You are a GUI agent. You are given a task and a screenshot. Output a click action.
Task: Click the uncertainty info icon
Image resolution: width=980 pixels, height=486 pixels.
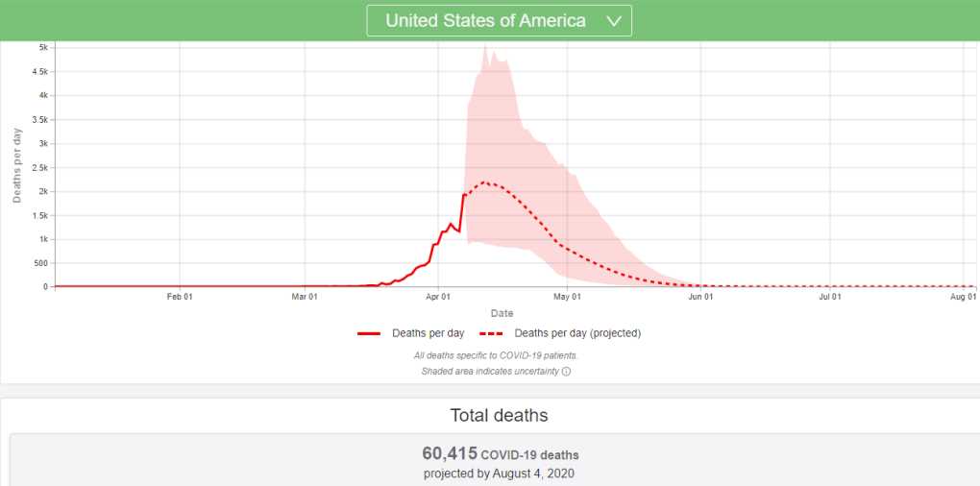click(566, 372)
